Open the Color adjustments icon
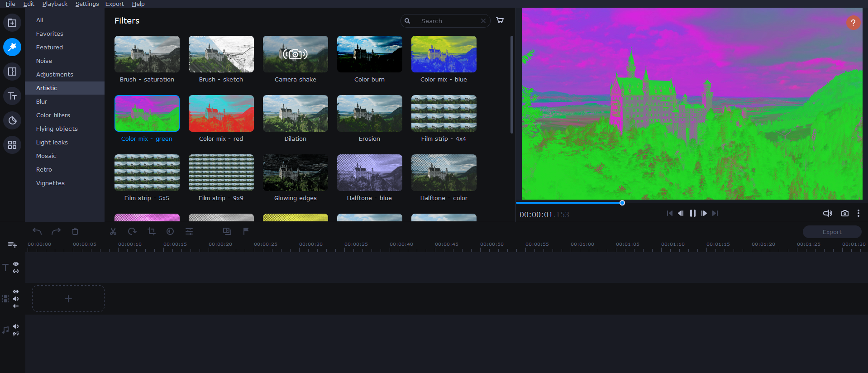Image resolution: width=868 pixels, height=373 pixels. pyautogui.click(x=170, y=231)
